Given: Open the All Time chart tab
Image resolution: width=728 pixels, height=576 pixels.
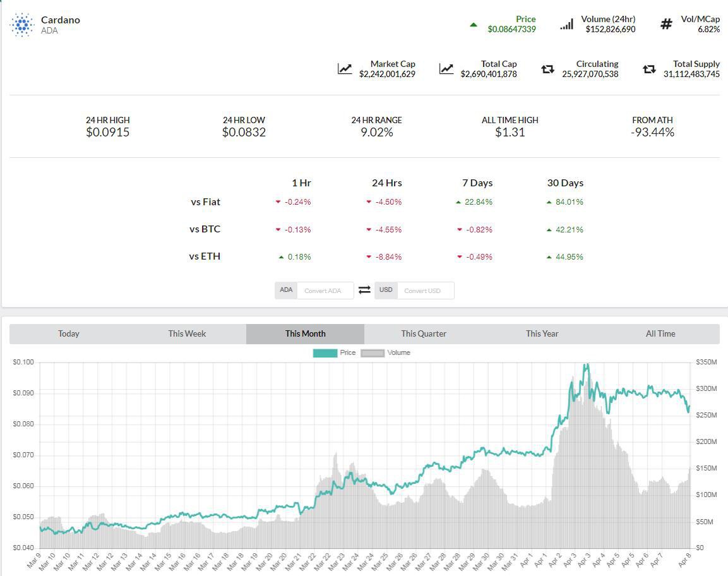Looking at the screenshot, I should (660, 334).
